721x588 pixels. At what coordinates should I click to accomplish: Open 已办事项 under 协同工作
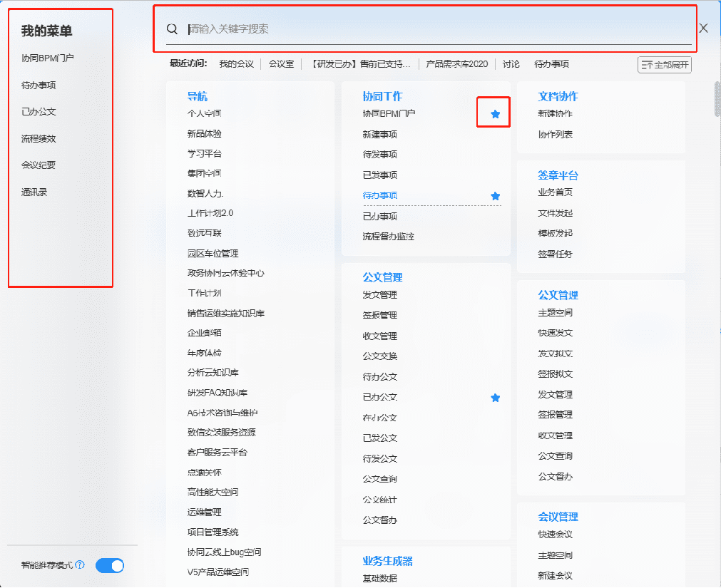click(380, 217)
